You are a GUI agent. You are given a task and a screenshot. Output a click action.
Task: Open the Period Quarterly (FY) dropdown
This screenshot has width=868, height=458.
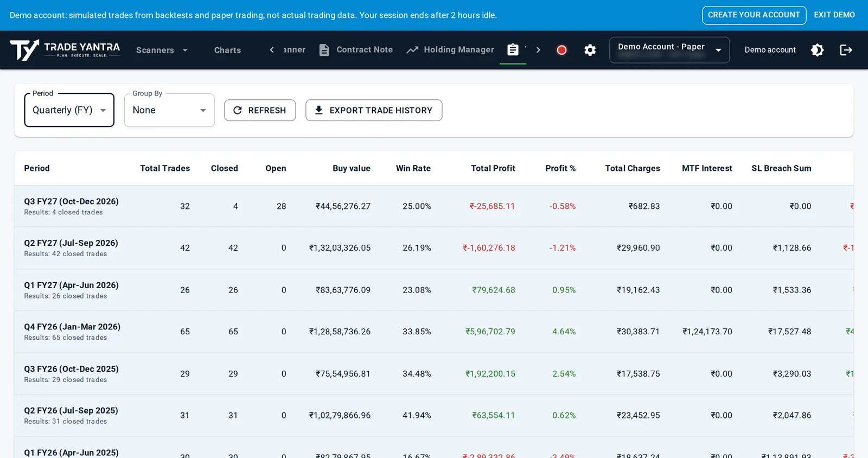[69, 110]
